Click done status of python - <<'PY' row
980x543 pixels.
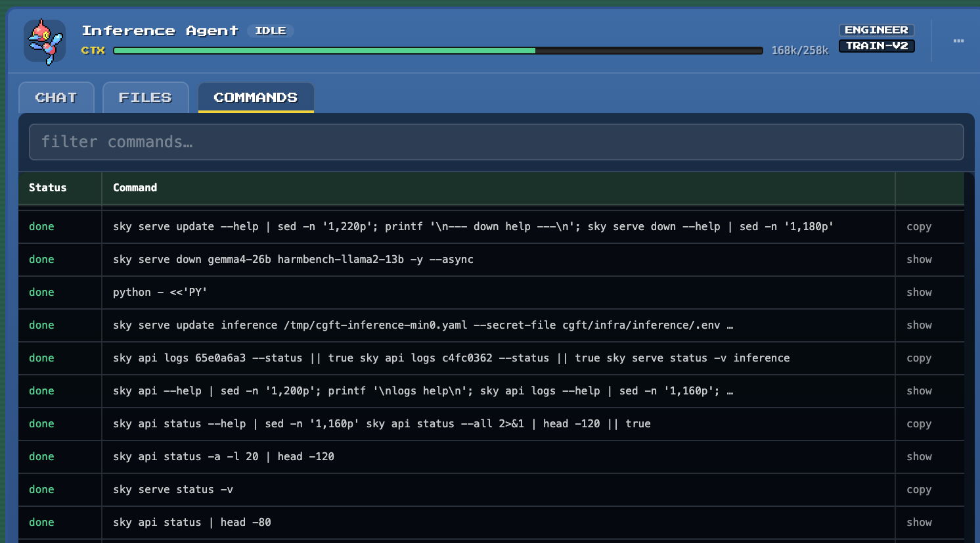(x=41, y=293)
